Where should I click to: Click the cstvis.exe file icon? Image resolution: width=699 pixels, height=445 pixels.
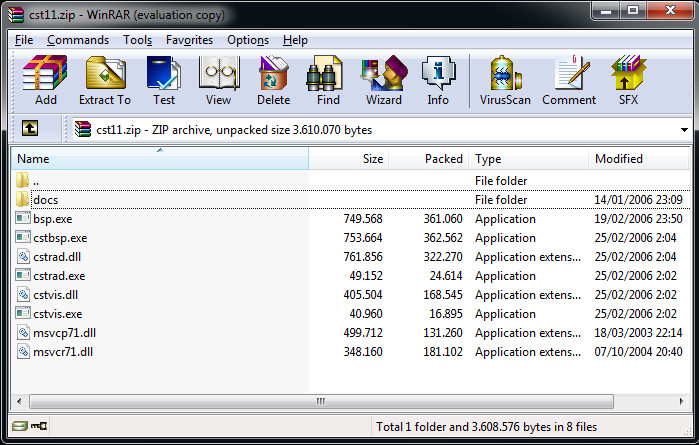pyautogui.click(x=23, y=313)
